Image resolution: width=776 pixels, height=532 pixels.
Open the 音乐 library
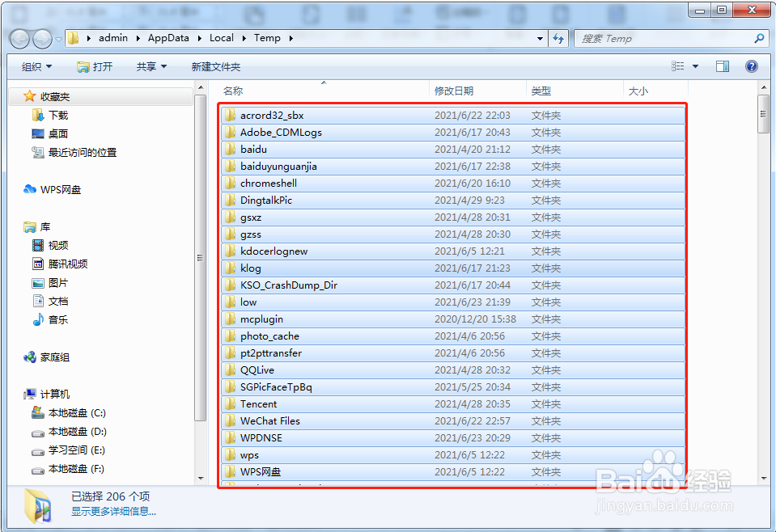coord(50,320)
